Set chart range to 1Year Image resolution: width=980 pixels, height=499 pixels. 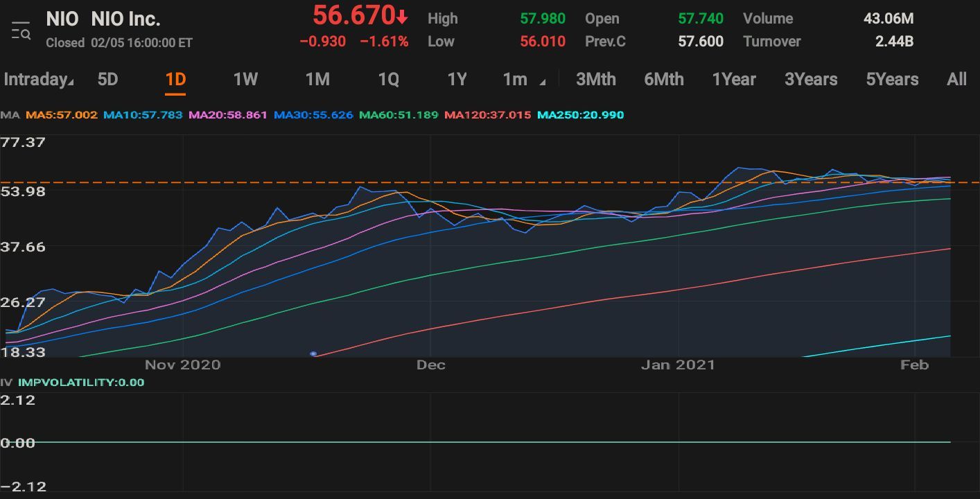click(734, 79)
